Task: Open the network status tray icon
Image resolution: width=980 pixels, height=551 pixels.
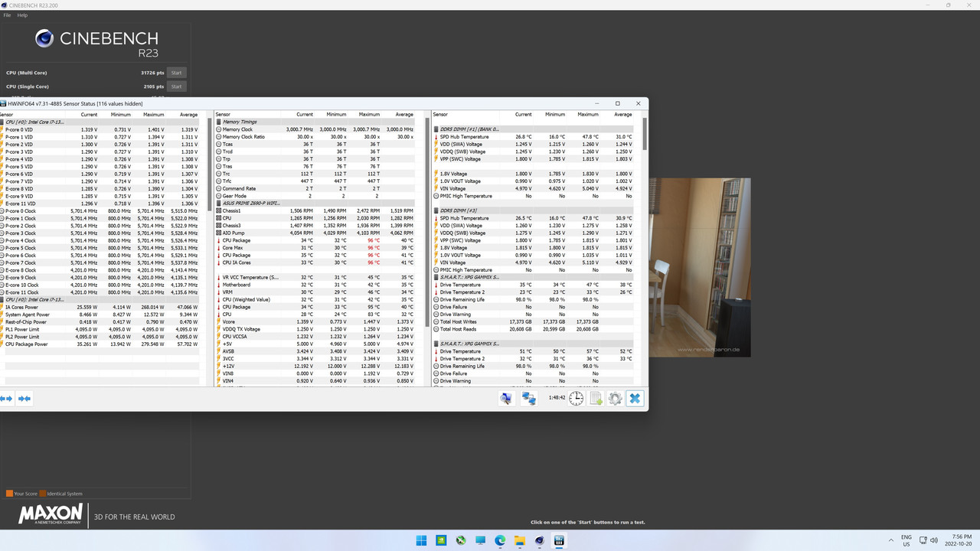Action: 923,540
